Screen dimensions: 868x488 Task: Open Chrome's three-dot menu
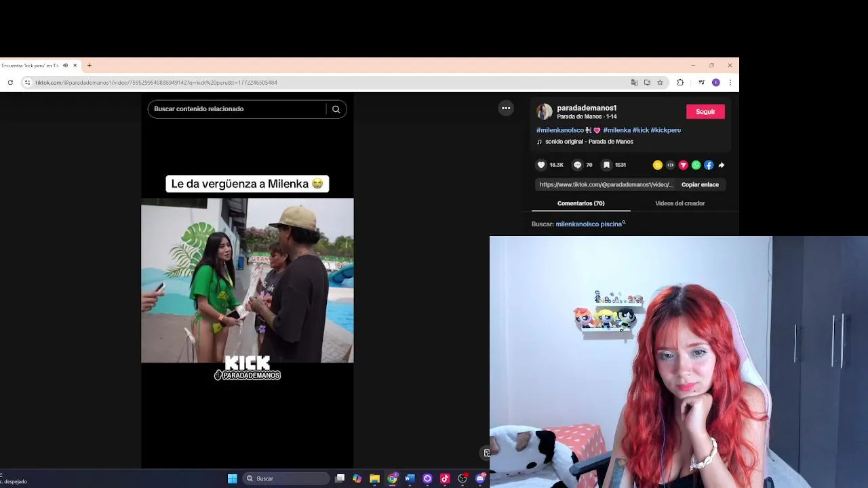coord(730,83)
